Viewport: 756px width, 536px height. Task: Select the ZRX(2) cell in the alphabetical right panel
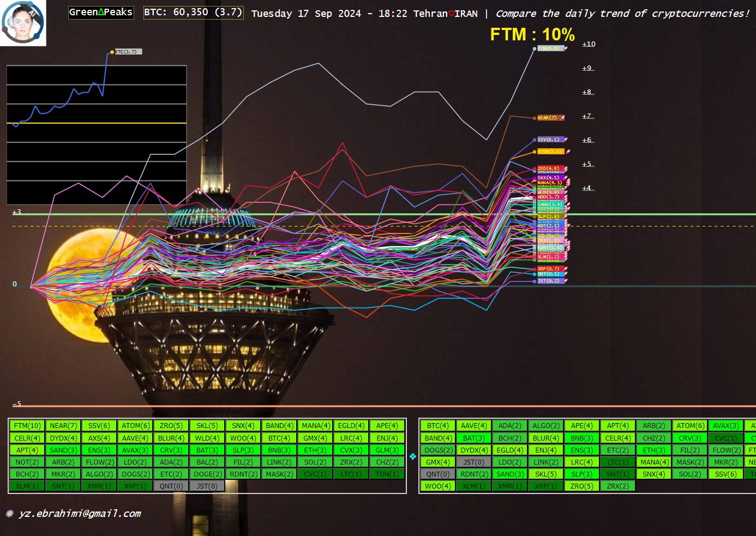(x=618, y=486)
